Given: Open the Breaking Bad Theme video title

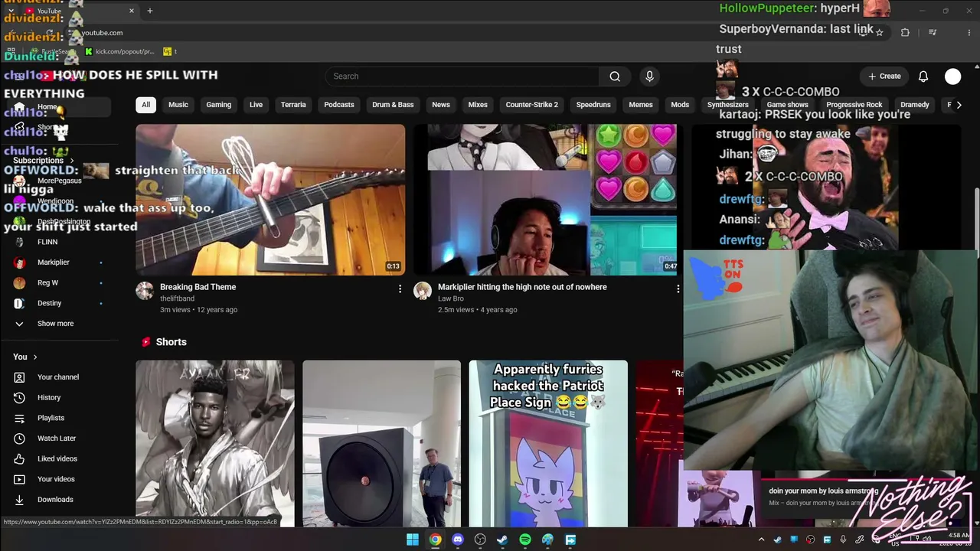Looking at the screenshot, I should coord(198,287).
